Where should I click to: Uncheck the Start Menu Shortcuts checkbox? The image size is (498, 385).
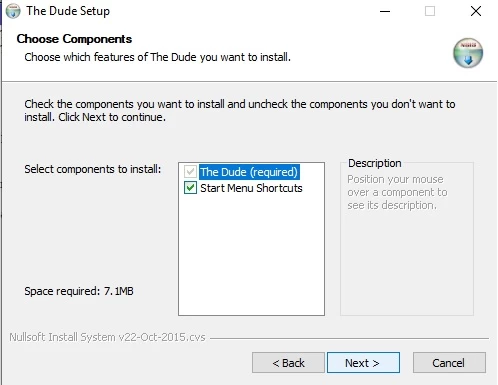pyautogui.click(x=190, y=188)
